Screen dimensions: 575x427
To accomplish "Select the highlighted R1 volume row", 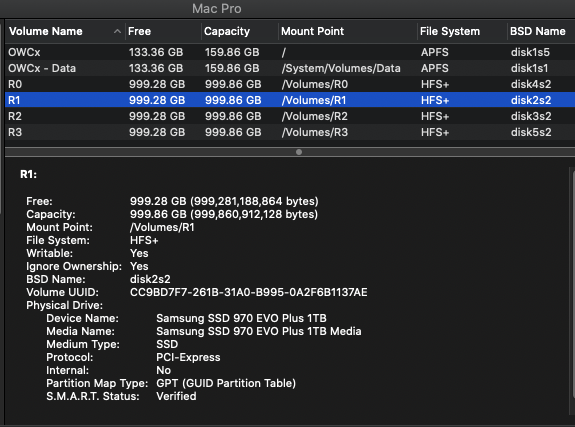I will (290, 100).
